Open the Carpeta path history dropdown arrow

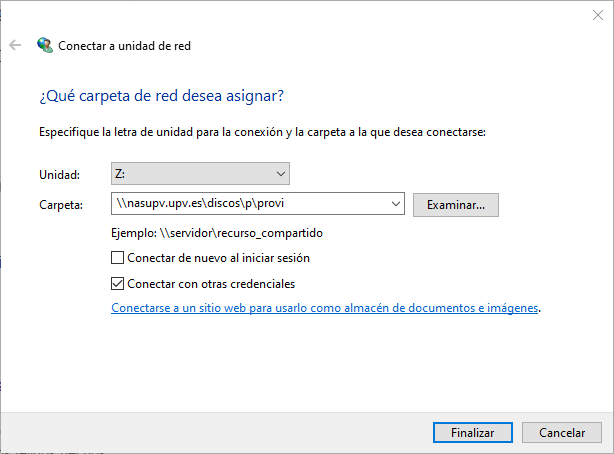pyautogui.click(x=395, y=204)
